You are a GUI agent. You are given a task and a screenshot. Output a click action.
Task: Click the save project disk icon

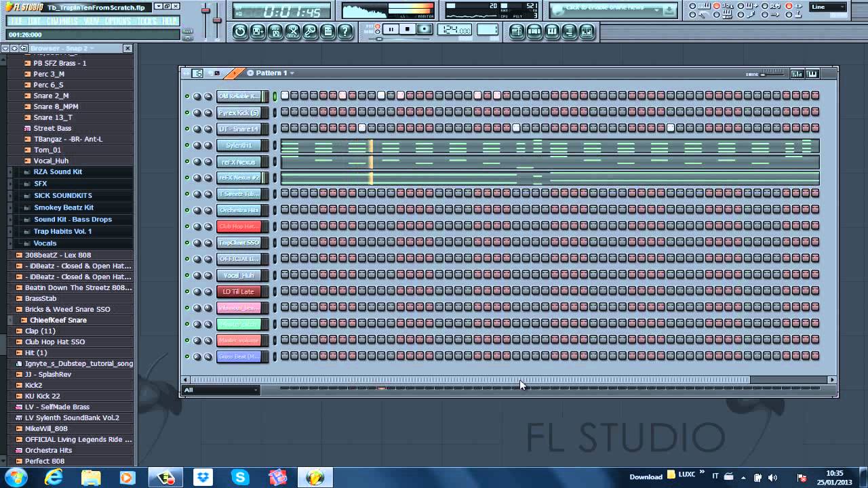pos(275,31)
